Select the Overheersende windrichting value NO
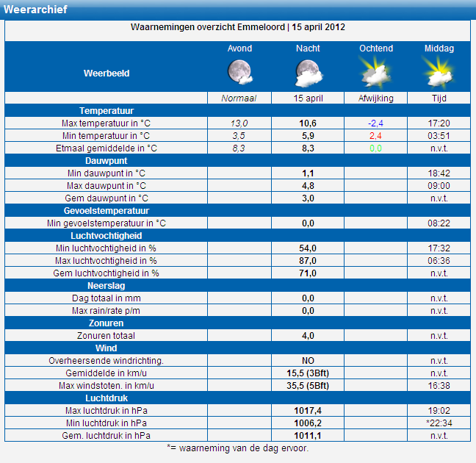Viewport: 476px width, 463px height. (308, 361)
